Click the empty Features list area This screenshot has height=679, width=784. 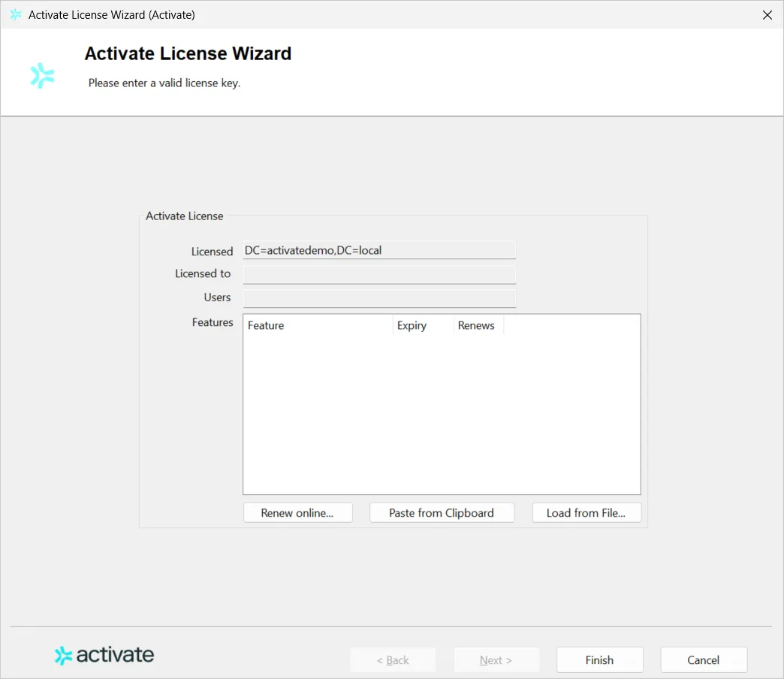442,414
